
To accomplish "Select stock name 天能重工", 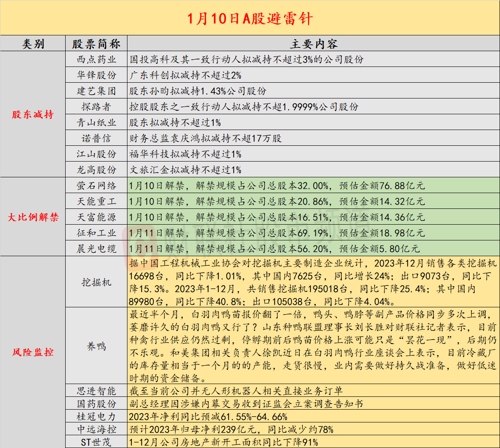I will (96, 201).
